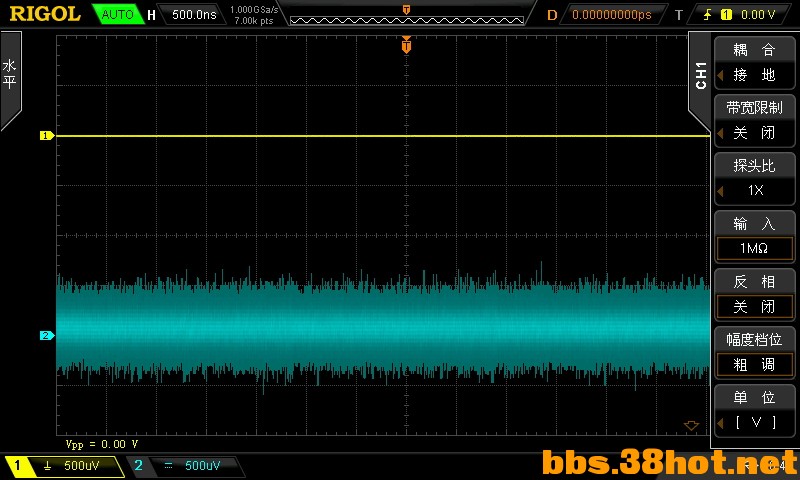Click the yellow channel 1 ground marker
The width and height of the screenshot is (800, 480).
(x=46, y=136)
